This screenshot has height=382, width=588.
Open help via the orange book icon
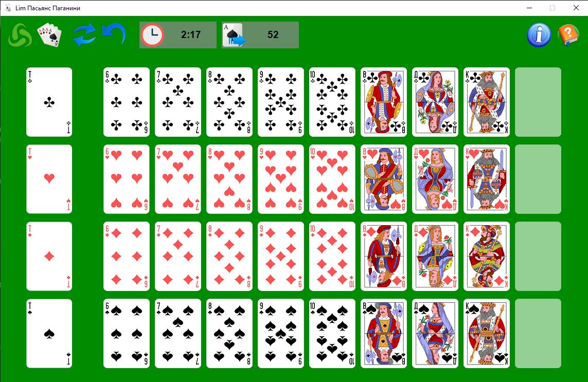point(568,35)
